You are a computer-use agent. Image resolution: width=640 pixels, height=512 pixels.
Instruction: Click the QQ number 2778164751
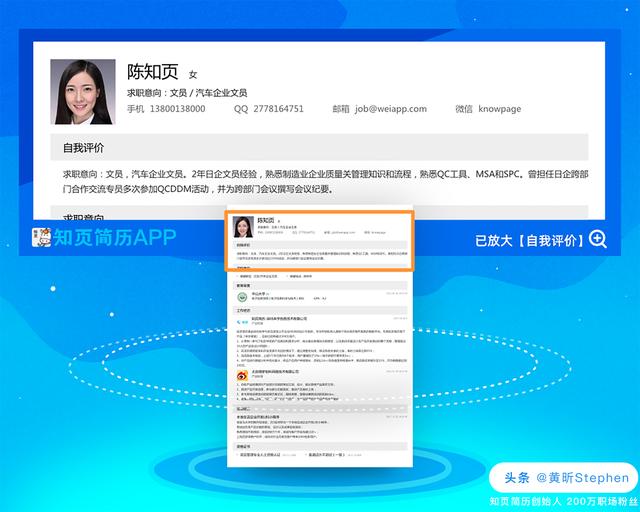coord(278,109)
